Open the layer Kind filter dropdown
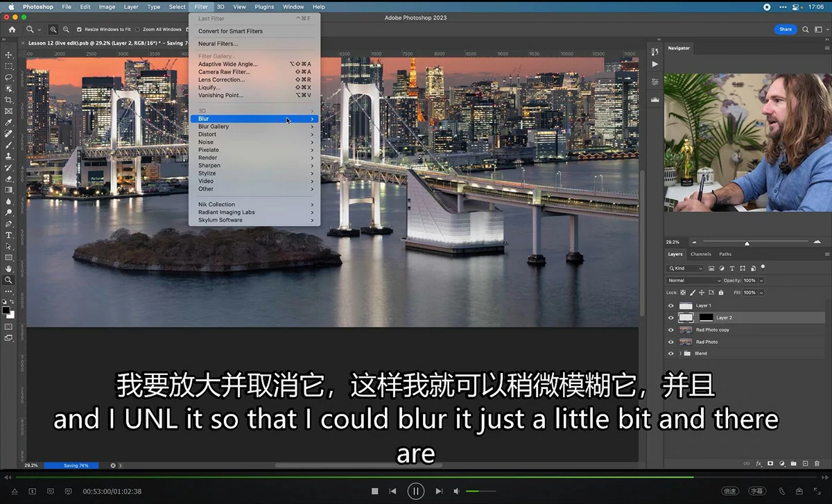The width and height of the screenshot is (832, 504). point(686,268)
